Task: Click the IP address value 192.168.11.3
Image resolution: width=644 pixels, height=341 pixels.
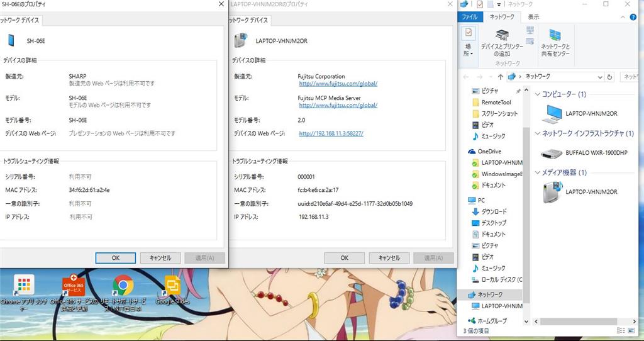Action: (313, 217)
